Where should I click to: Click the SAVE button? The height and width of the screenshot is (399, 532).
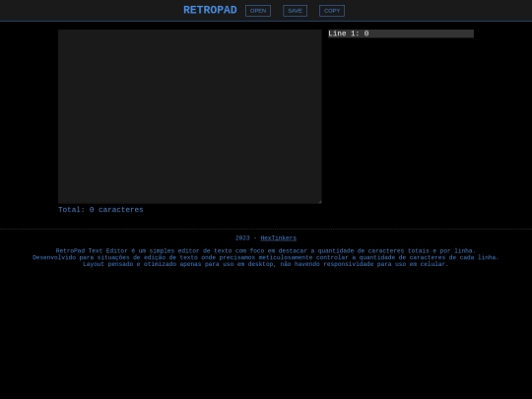tap(295, 11)
